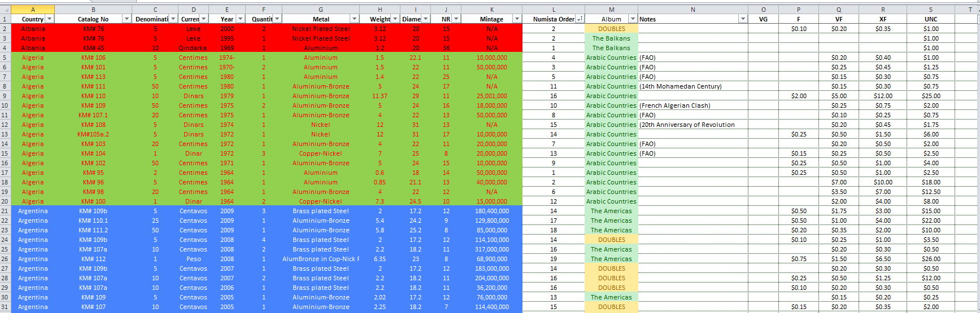Open the Currency column filter dropdown
980x313 pixels.
[x=204, y=19]
